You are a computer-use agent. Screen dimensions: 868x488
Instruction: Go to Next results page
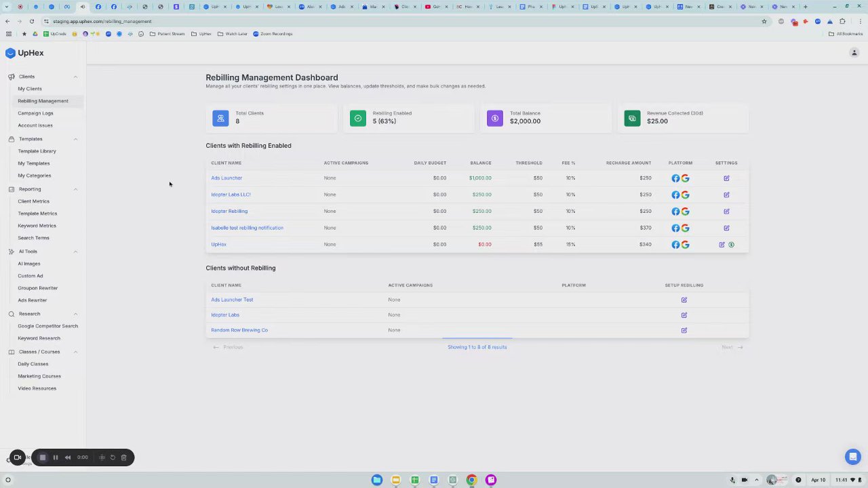click(x=732, y=347)
